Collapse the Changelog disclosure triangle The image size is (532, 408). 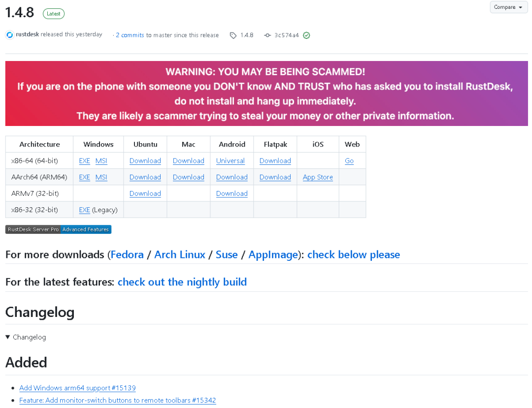point(7,337)
